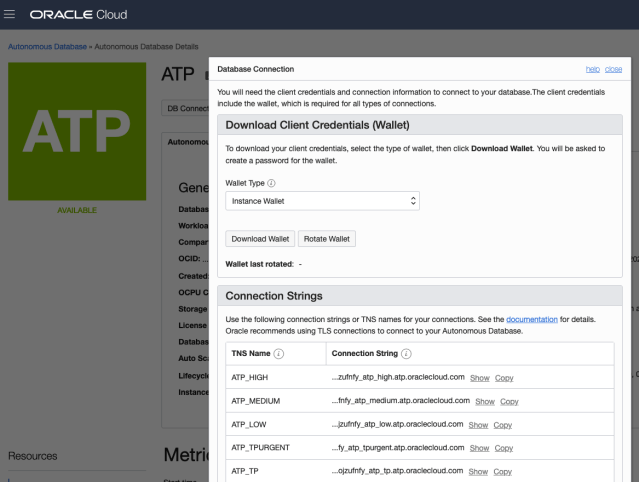This screenshot has width=639, height=482.
Task: Show the ATP_TPURGENT connection string
Action: [x=478, y=448]
